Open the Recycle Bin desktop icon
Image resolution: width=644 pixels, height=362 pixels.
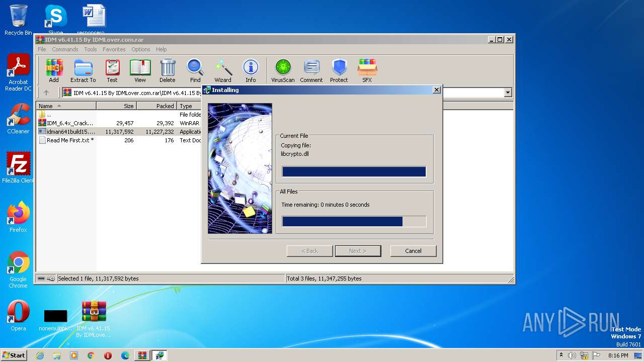18,20
